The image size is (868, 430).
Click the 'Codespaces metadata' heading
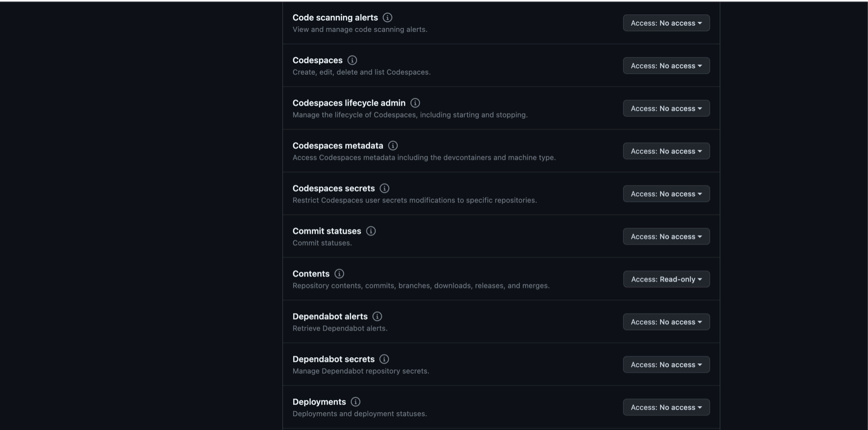338,146
